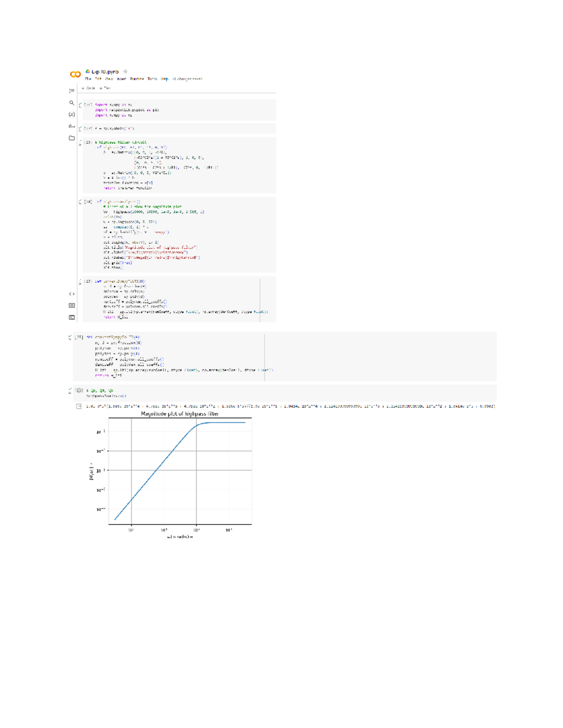Click the transfer function output text line
Image resolution: width=563 pixels, height=728 pixels.
[290, 406]
